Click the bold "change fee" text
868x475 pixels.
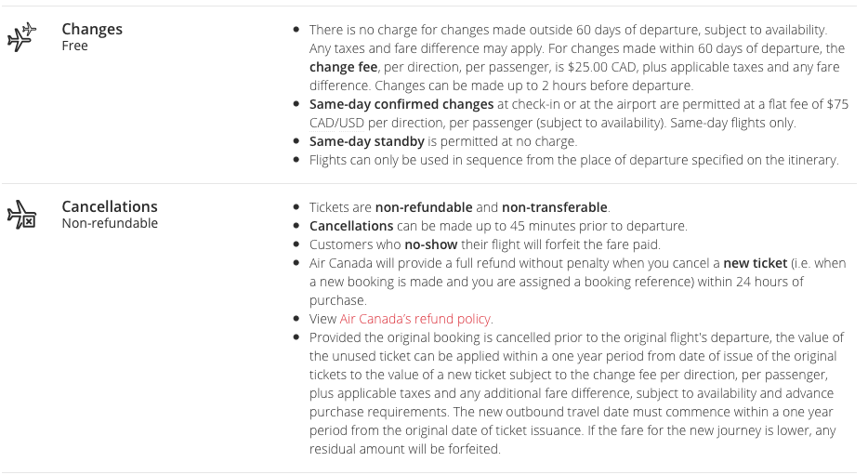343,67
